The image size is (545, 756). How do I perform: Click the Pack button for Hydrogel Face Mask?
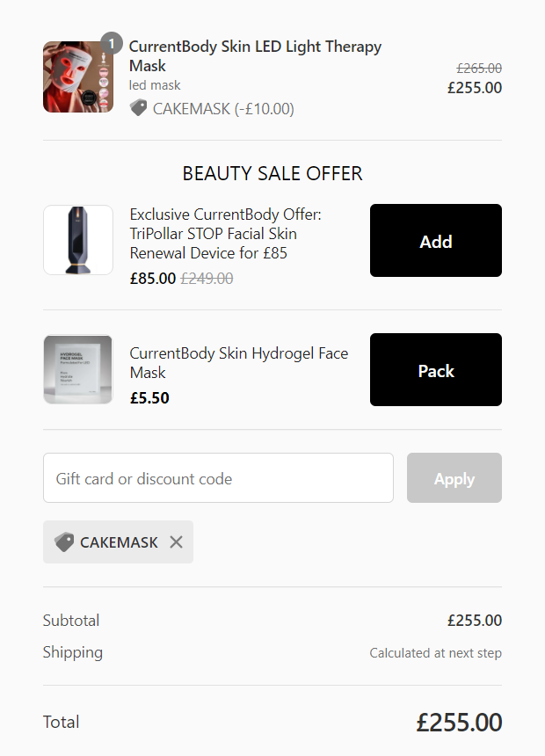coord(435,370)
